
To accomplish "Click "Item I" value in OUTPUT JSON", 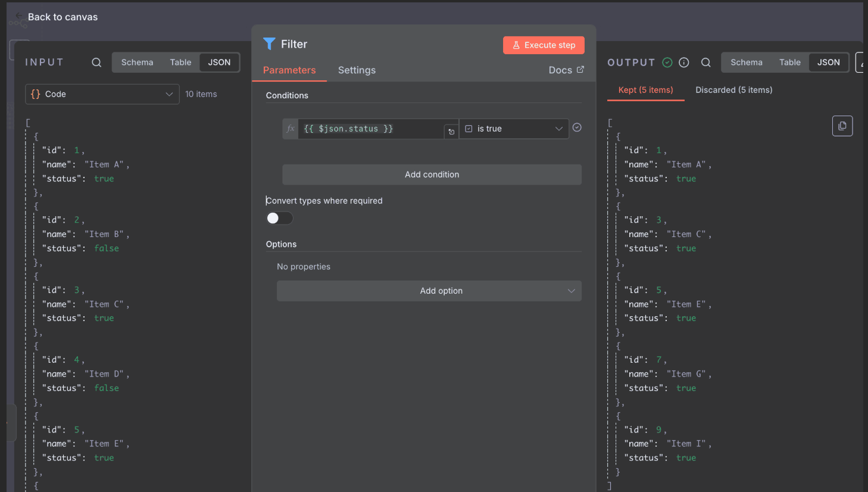I will click(x=686, y=444).
